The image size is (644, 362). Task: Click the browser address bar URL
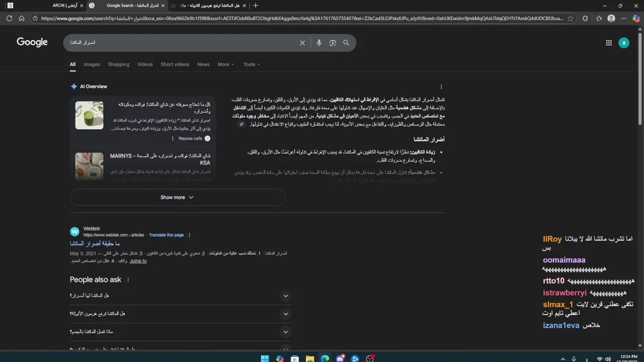302,18
